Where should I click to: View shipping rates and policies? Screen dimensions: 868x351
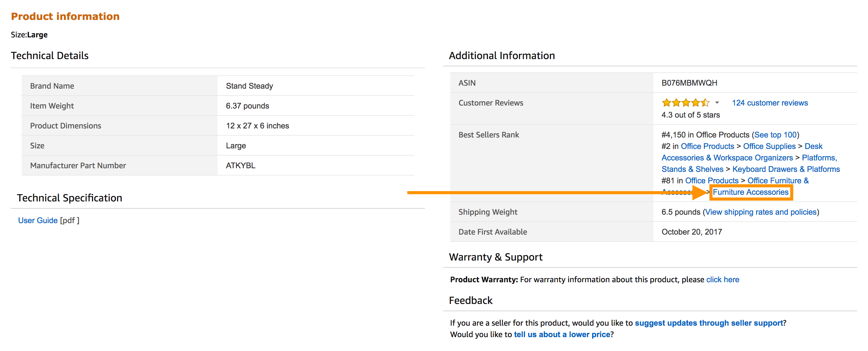[761, 212]
